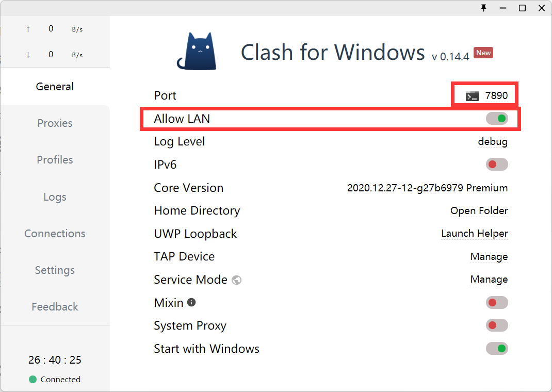The height and width of the screenshot is (392, 552).
Task: Click the Service Mode globe icon
Action: point(237,280)
